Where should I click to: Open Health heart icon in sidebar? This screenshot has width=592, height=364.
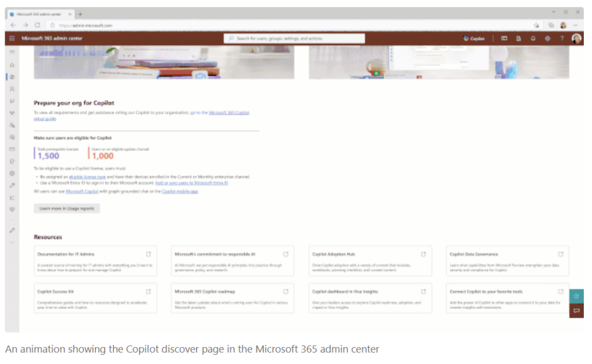tap(12, 210)
